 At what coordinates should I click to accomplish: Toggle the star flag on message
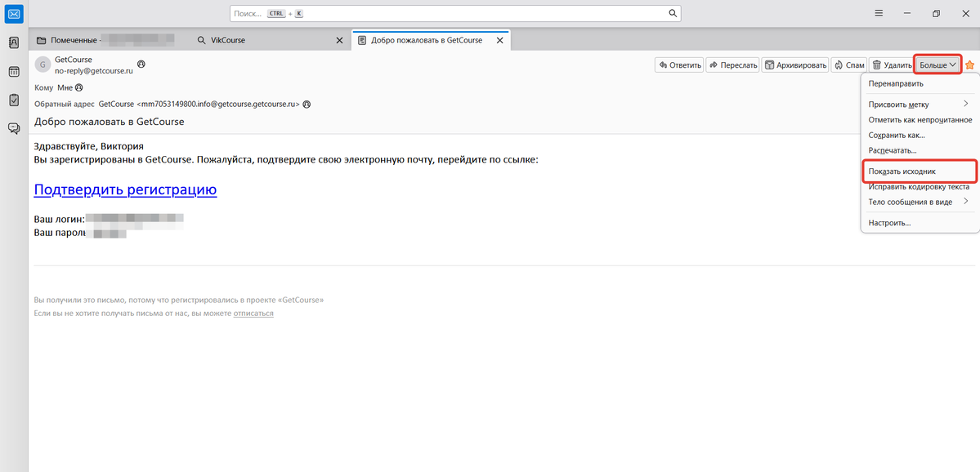tap(970, 65)
